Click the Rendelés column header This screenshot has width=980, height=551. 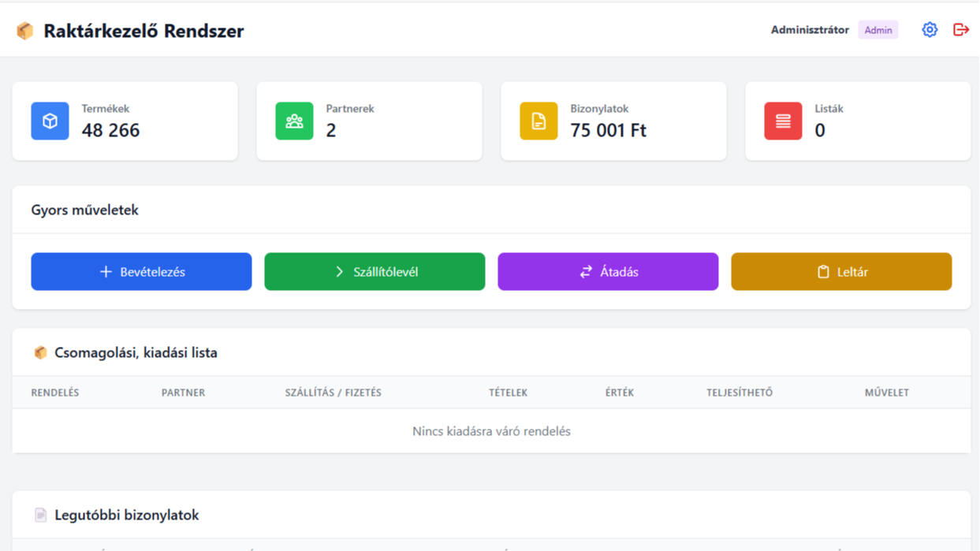55,393
